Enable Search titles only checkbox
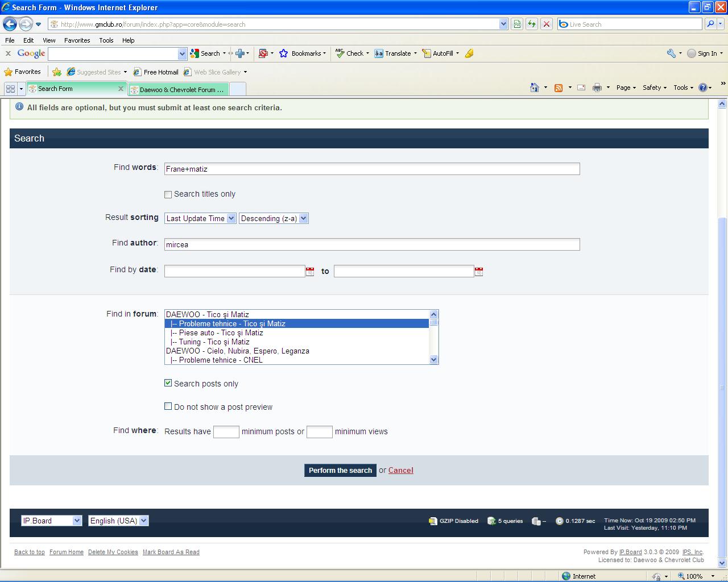The image size is (728, 582). pos(168,194)
